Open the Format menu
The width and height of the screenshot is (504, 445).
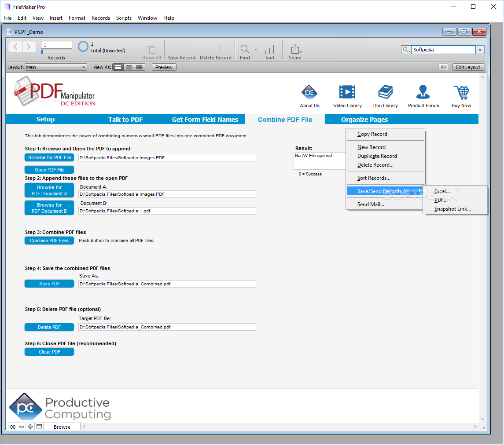(x=77, y=18)
